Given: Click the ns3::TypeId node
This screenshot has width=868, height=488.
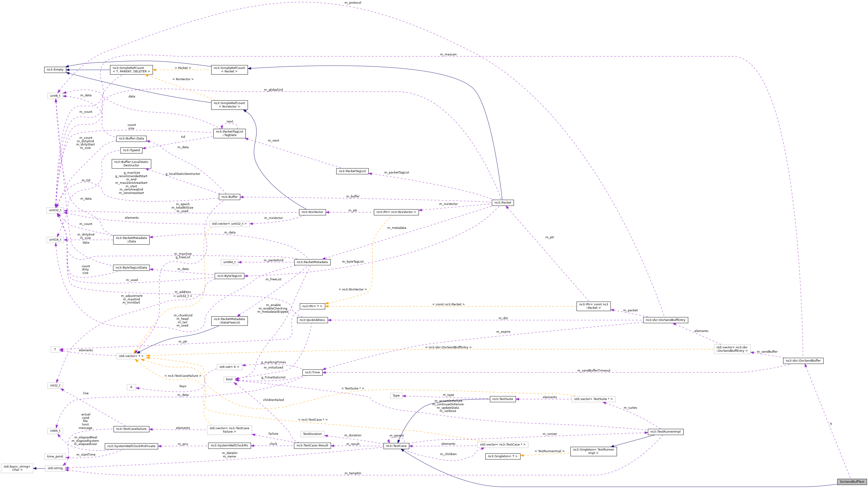Looking at the screenshot, I should [131, 150].
